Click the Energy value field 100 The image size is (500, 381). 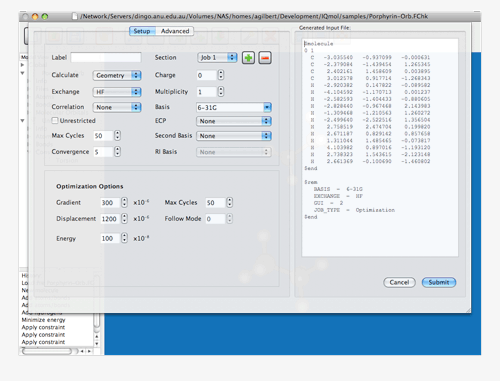click(110, 238)
